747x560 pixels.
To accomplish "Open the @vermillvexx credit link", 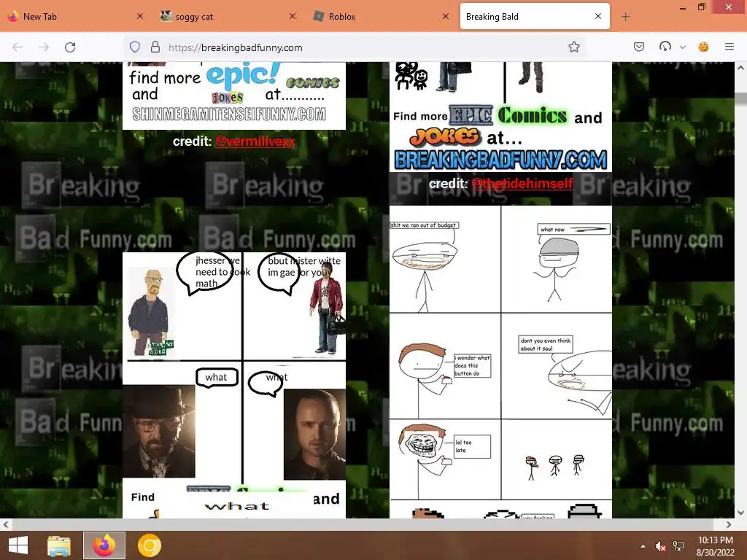I will pos(255,141).
